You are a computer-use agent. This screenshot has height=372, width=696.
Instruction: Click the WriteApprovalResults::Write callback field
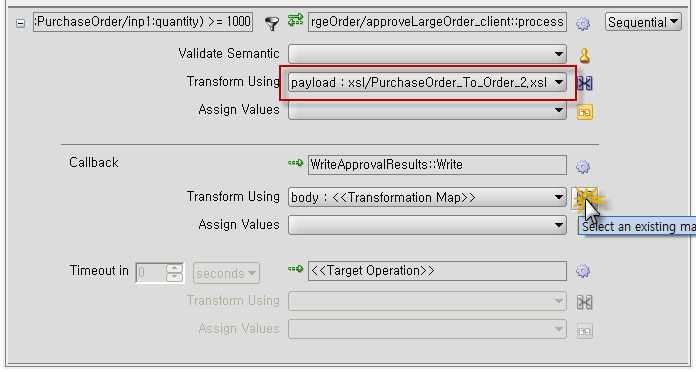(437, 165)
